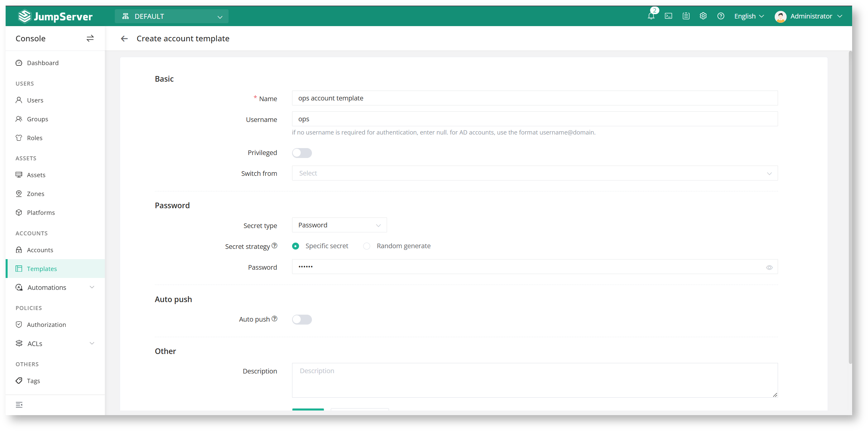Screen dimensions: 868x431
Task: Open Users in the sidebar
Action: (x=55, y=100)
